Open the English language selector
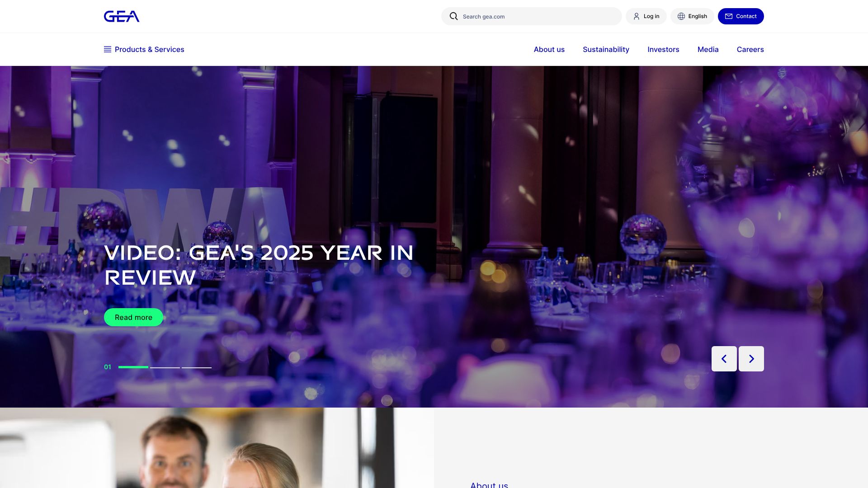Image resolution: width=868 pixels, height=488 pixels. coord(692,16)
